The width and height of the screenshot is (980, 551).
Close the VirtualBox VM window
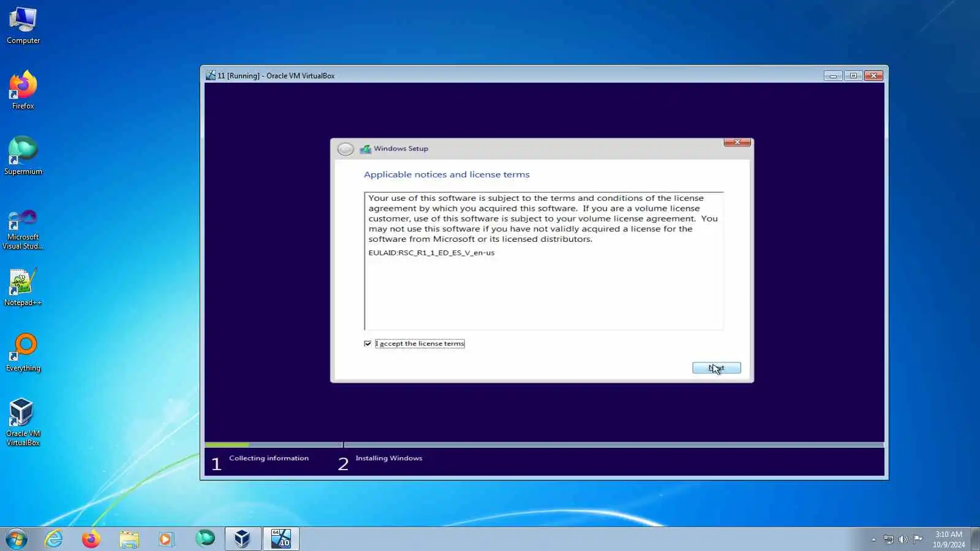[873, 75]
